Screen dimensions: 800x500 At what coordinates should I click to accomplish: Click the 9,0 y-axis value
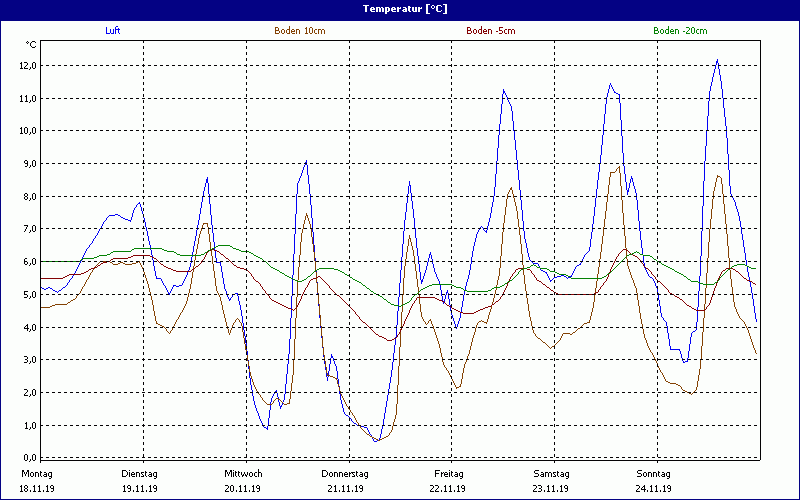[x=29, y=164]
